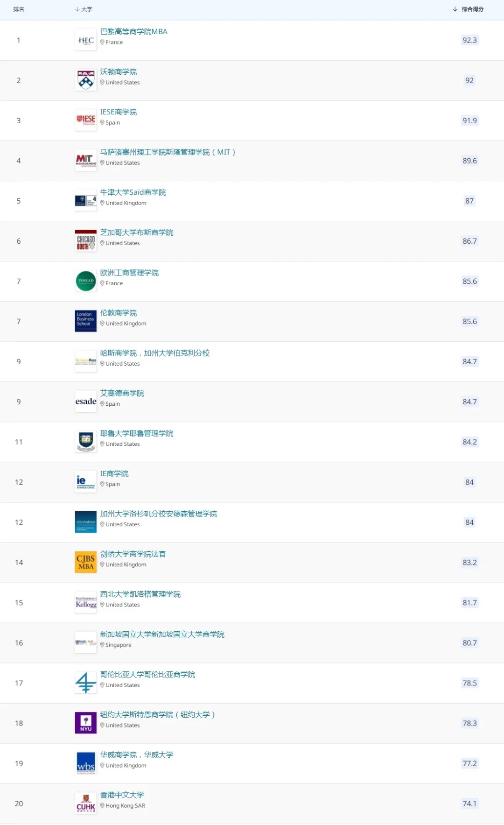Click the wbs Warwick logo
The image size is (504, 825).
[86, 763]
